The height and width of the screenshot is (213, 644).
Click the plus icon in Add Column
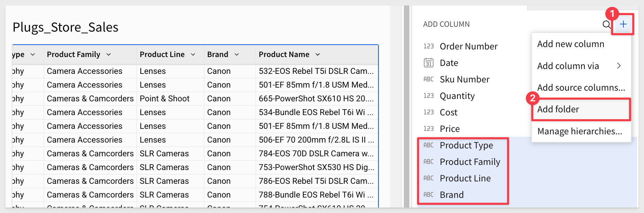click(x=623, y=24)
